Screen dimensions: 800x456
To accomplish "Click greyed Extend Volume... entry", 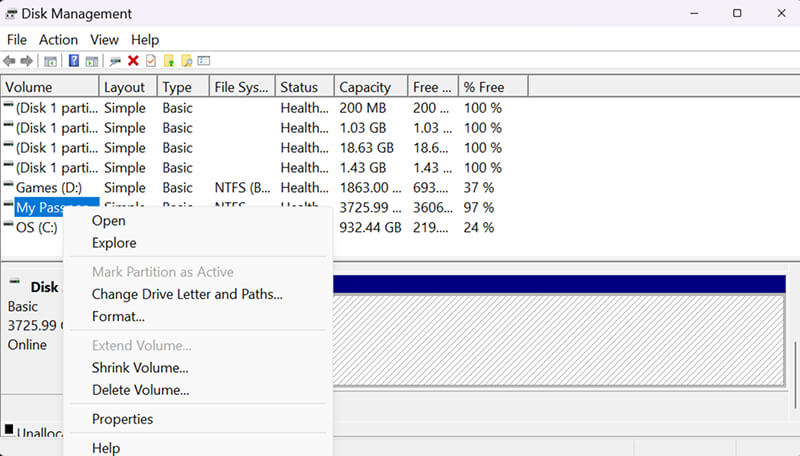I will click(198, 345).
